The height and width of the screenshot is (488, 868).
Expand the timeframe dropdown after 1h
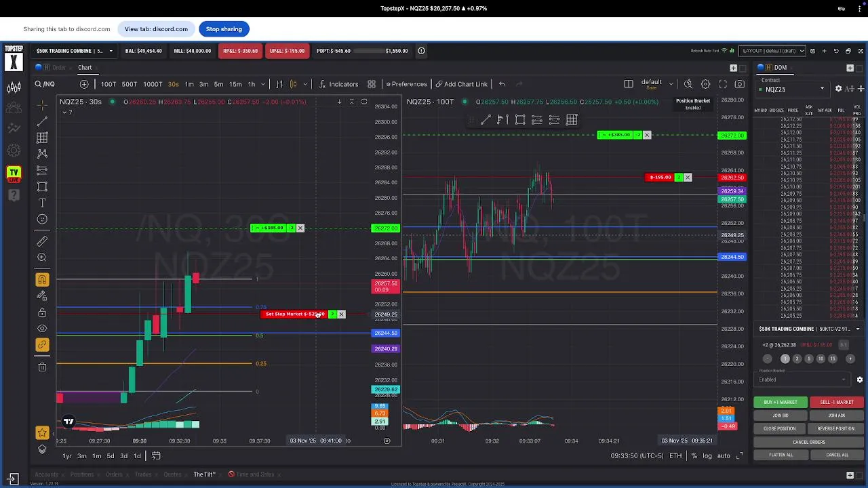click(x=263, y=84)
